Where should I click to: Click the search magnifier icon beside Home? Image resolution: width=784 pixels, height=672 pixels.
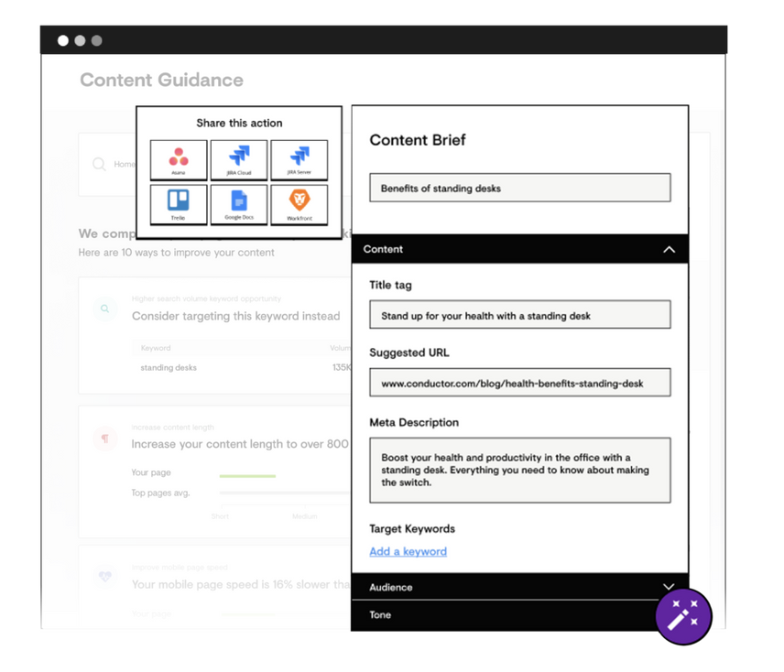pos(99,164)
